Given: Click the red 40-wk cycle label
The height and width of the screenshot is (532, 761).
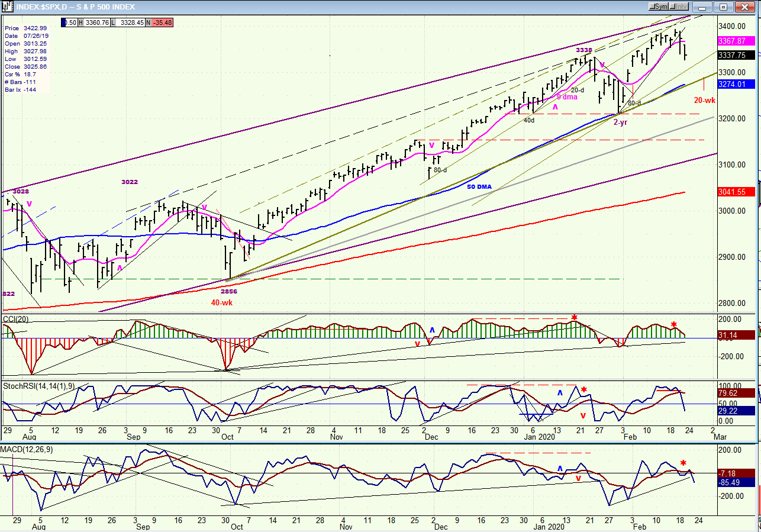Looking at the screenshot, I should [x=222, y=302].
